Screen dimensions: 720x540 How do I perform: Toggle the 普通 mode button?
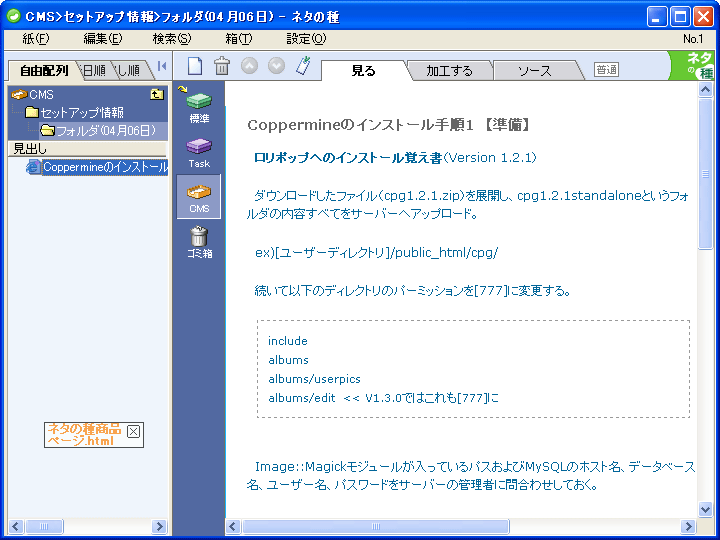(x=606, y=70)
